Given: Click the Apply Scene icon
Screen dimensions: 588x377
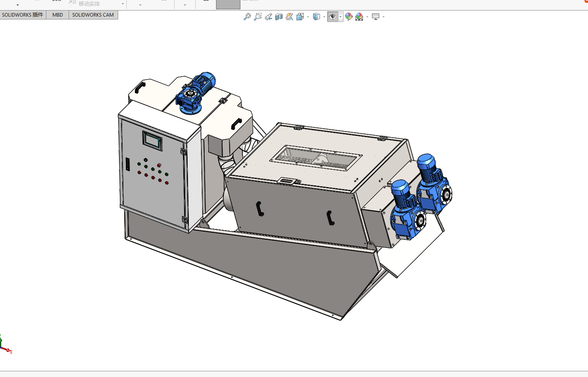Looking at the screenshot, I should (x=359, y=17).
